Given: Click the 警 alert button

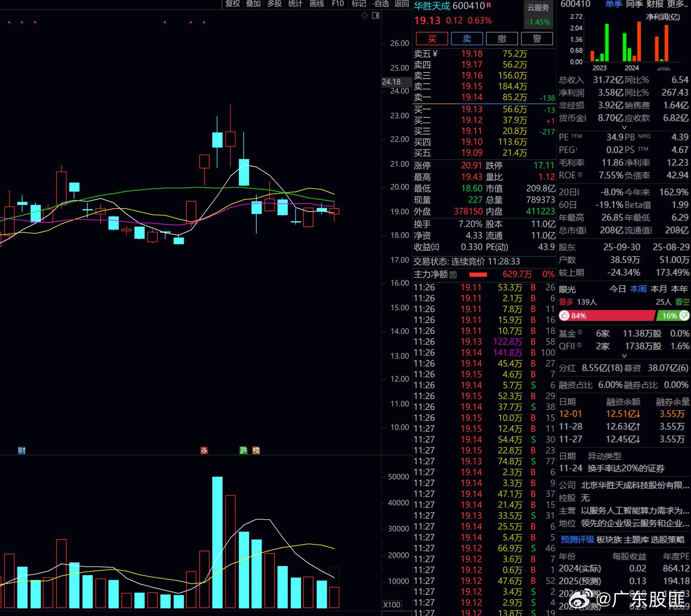Looking at the screenshot, I should pyautogui.click(x=537, y=39).
